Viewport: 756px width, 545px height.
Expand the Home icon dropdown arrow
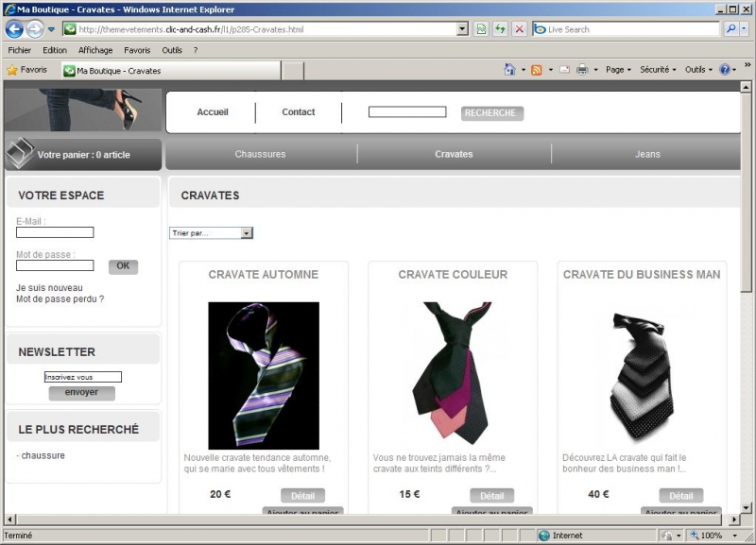[524, 70]
